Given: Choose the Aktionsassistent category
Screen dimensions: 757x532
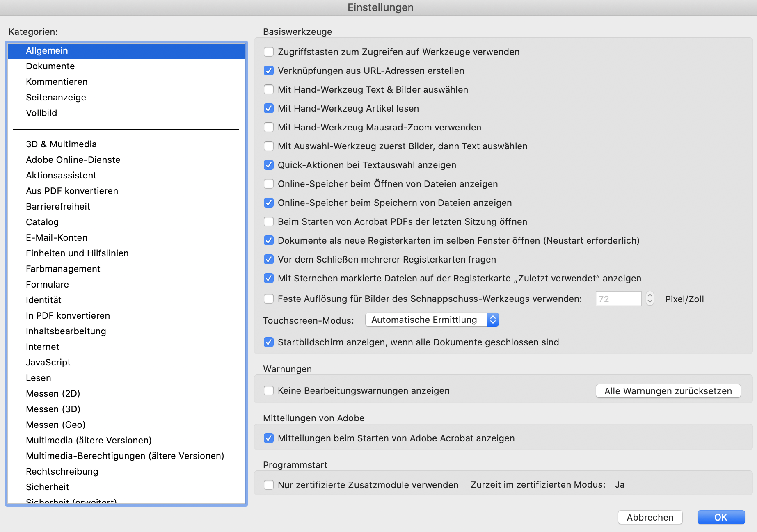Looking at the screenshot, I should [126, 175].
